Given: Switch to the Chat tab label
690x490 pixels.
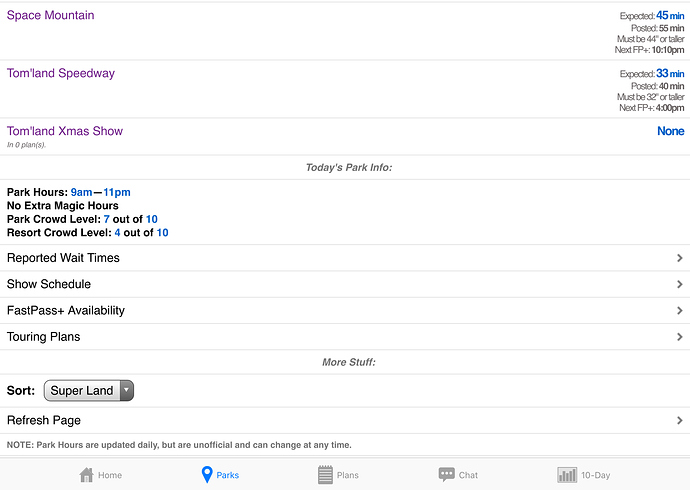Looking at the screenshot, I should [468, 476].
